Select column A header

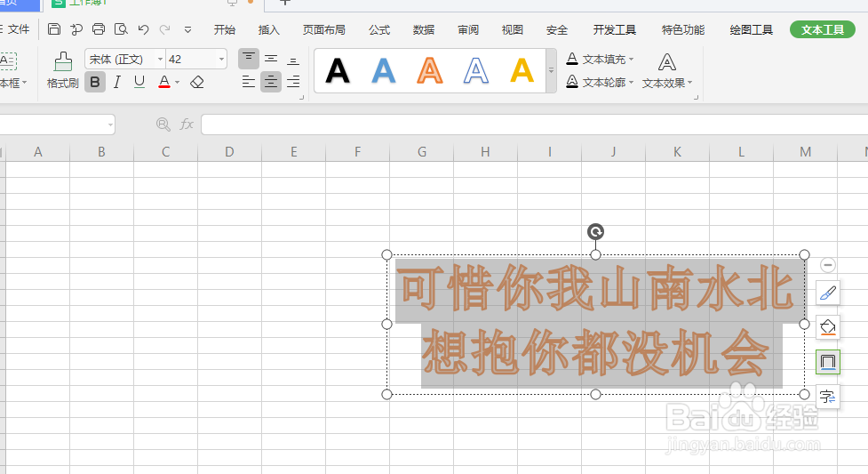(x=37, y=152)
